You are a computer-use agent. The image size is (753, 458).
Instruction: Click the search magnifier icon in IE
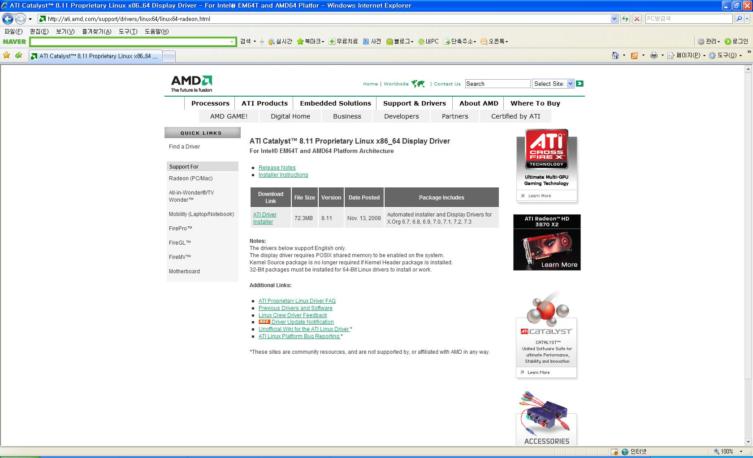739,19
